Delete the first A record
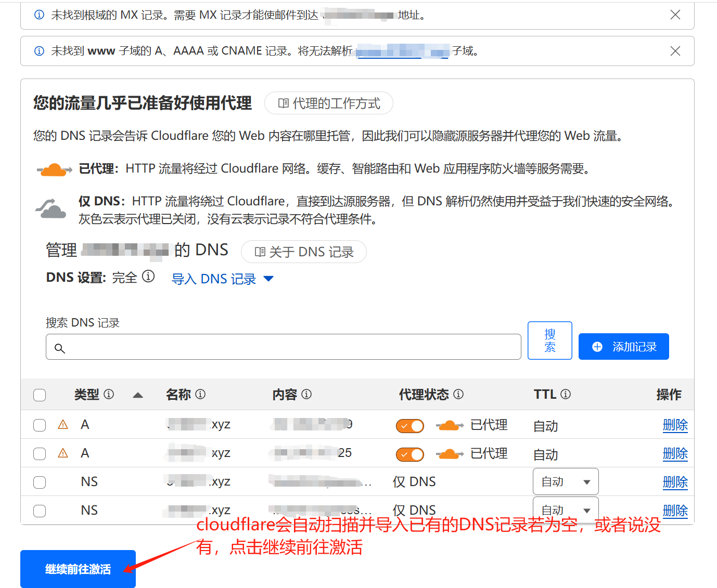This screenshot has height=588, width=717. [675, 425]
